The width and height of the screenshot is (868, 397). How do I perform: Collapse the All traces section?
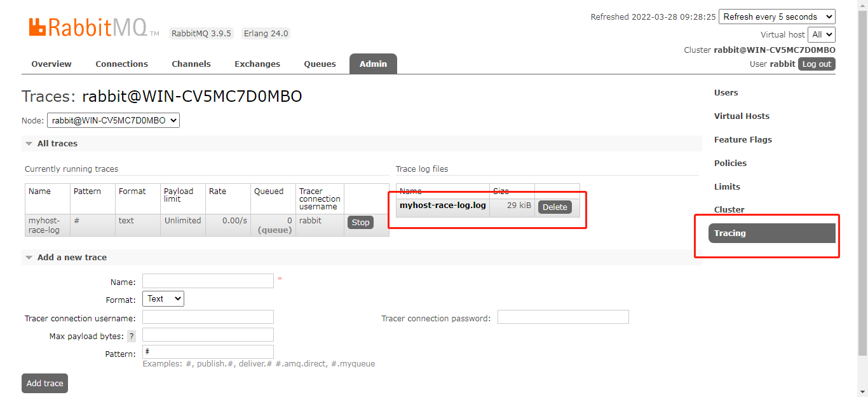(29, 143)
